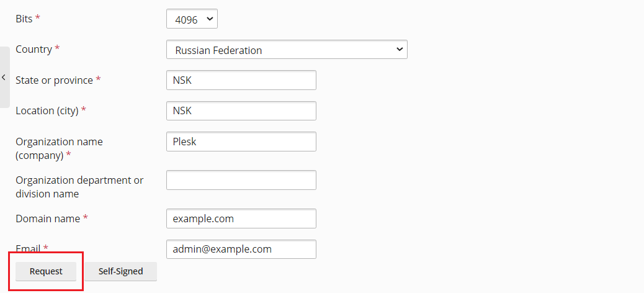Collapse the left sidebar with the chevron
644x293 pixels.
(x=4, y=78)
